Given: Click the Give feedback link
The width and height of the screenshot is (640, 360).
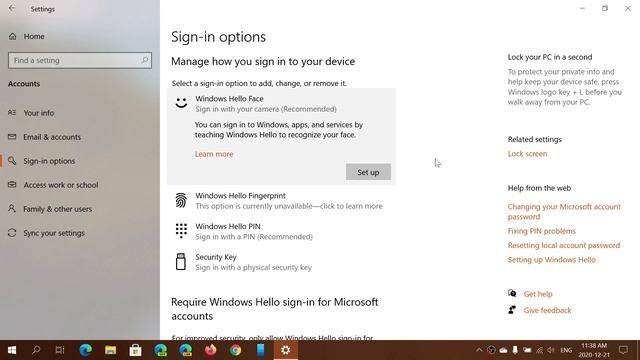Looking at the screenshot, I should click(547, 310).
